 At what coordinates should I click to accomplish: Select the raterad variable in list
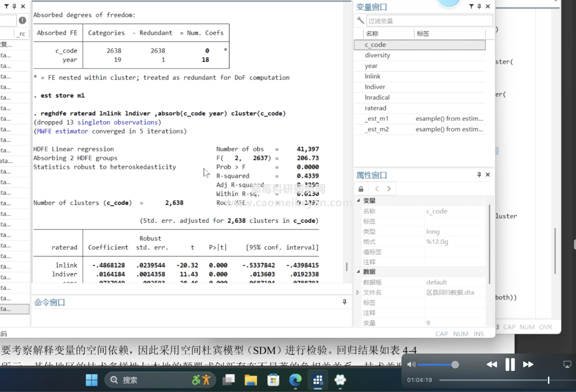375,108
